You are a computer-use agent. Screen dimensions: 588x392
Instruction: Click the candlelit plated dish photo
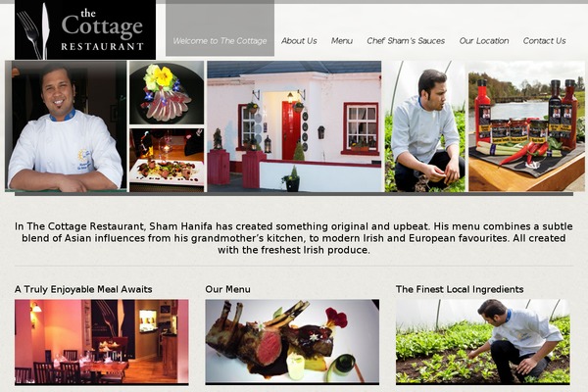point(167,160)
